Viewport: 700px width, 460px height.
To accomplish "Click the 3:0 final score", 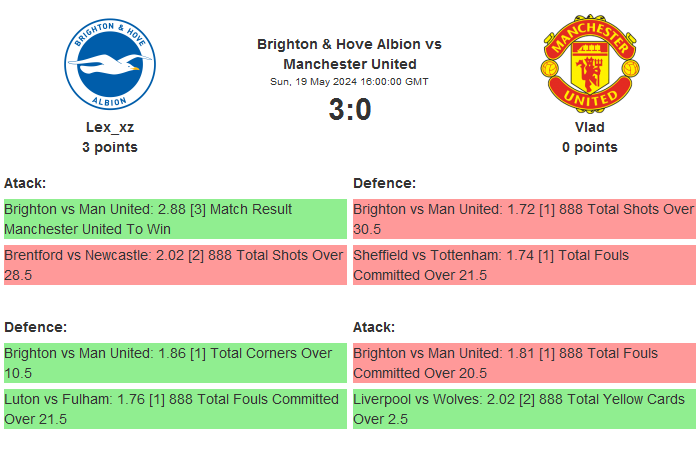I will point(349,110).
